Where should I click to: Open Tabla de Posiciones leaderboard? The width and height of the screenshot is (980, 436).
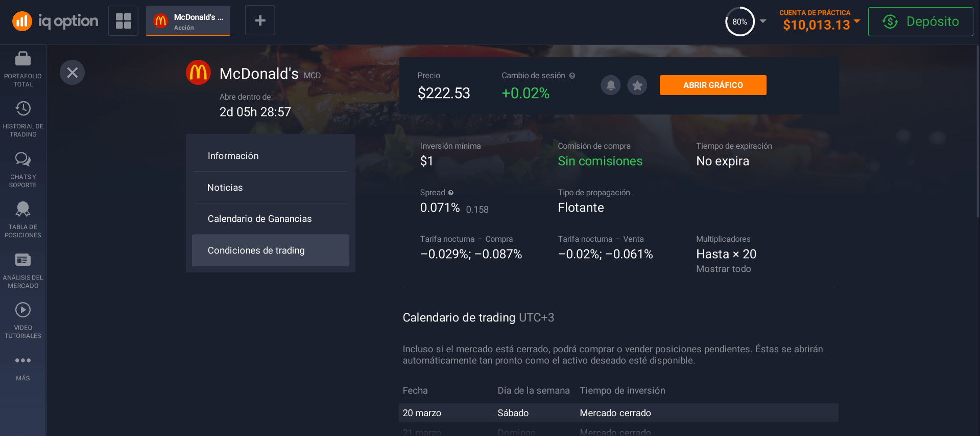[23, 219]
